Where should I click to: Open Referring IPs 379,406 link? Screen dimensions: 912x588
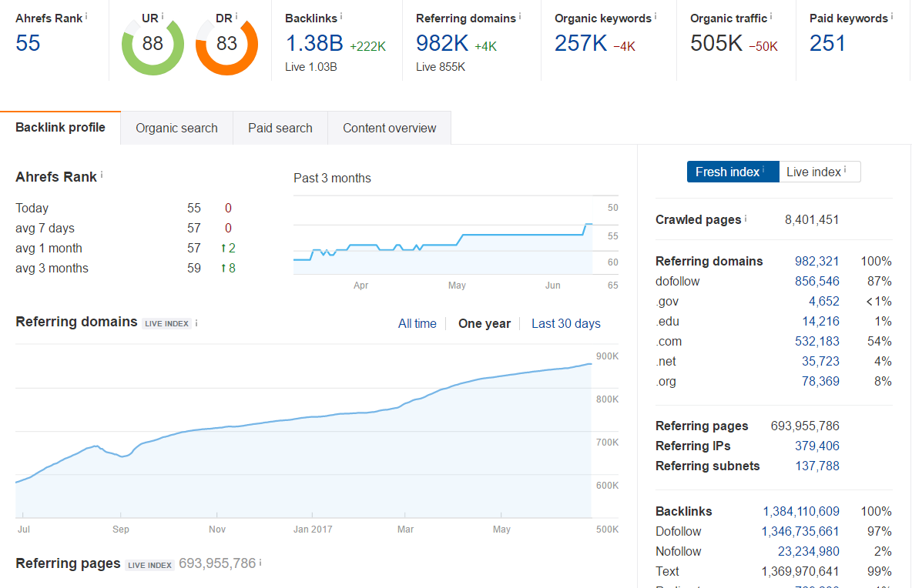click(817, 446)
